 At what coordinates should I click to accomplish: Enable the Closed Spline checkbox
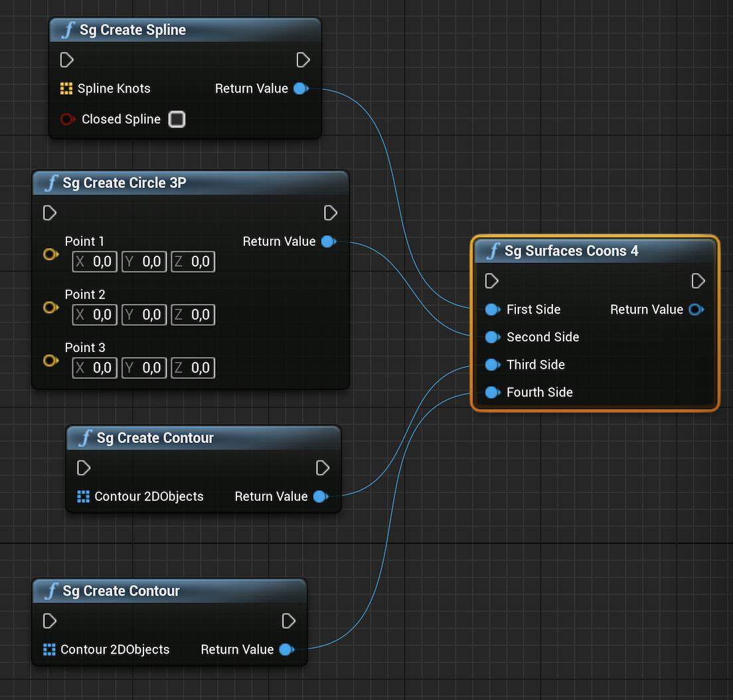click(177, 120)
